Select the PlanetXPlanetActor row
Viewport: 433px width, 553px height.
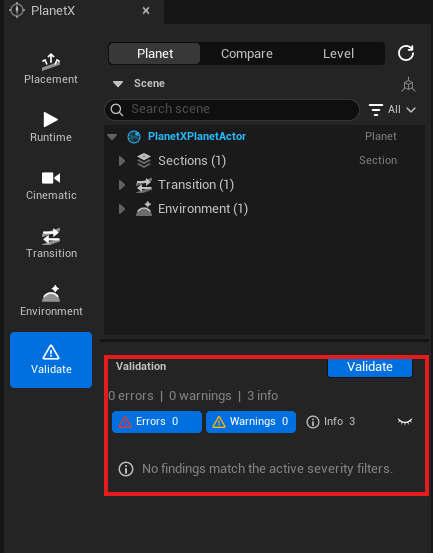click(264, 136)
